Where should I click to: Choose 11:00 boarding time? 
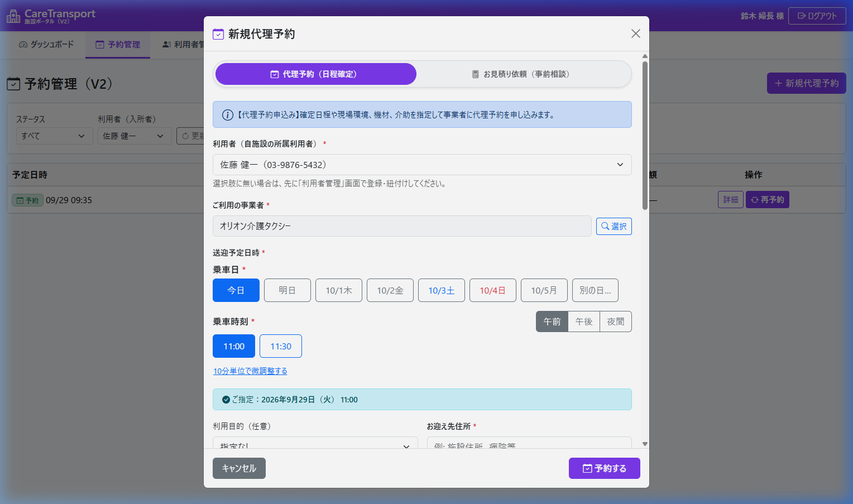click(234, 346)
